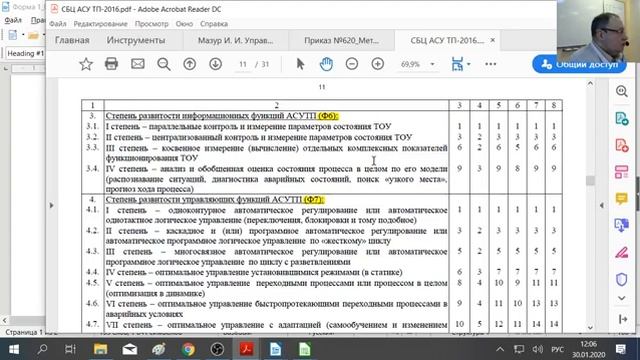
Task: Open Task View on taskbar
Action: coord(70,349)
